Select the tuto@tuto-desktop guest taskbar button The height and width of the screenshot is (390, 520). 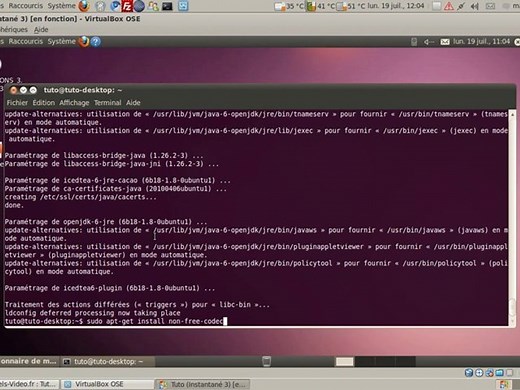pyautogui.click(x=107, y=361)
